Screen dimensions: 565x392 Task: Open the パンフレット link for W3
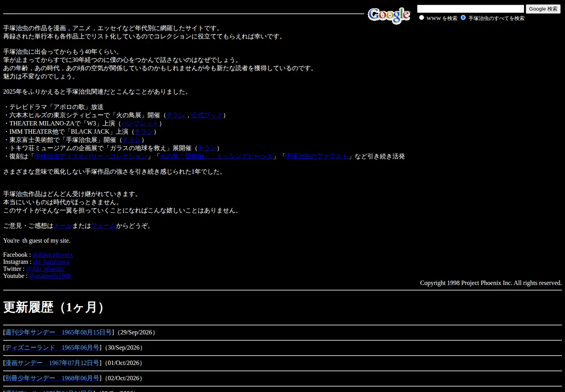pyautogui.click(x=140, y=123)
